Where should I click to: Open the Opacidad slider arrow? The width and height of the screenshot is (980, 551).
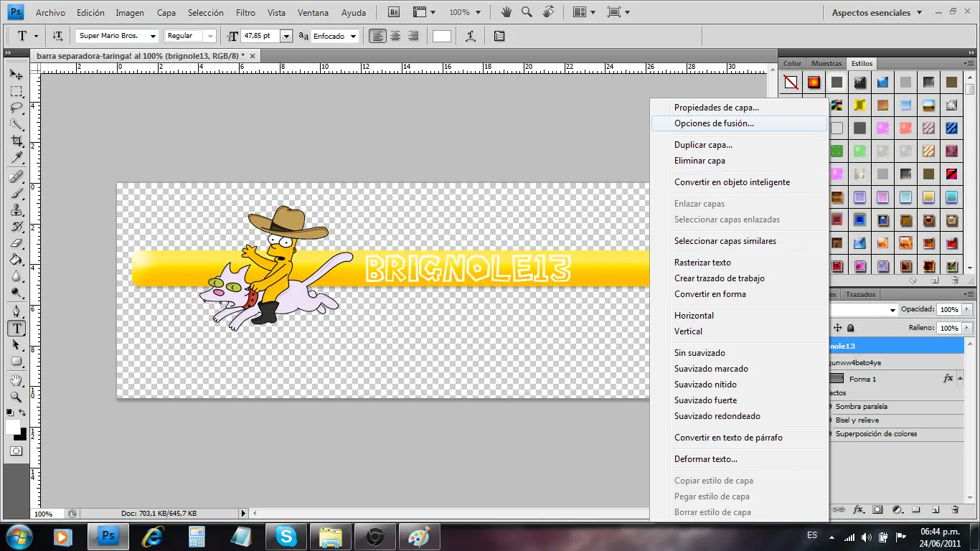pyautogui.click(x=968, y=309)
